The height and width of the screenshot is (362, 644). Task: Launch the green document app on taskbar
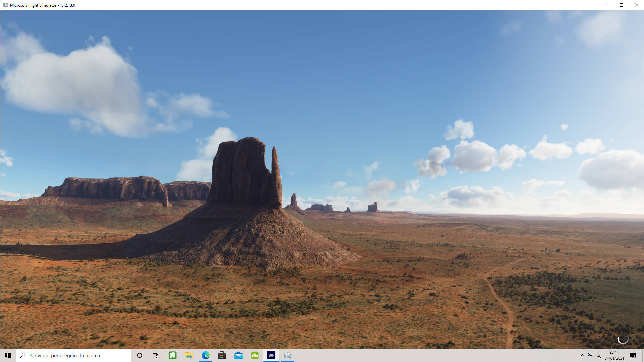pos(173,355)
